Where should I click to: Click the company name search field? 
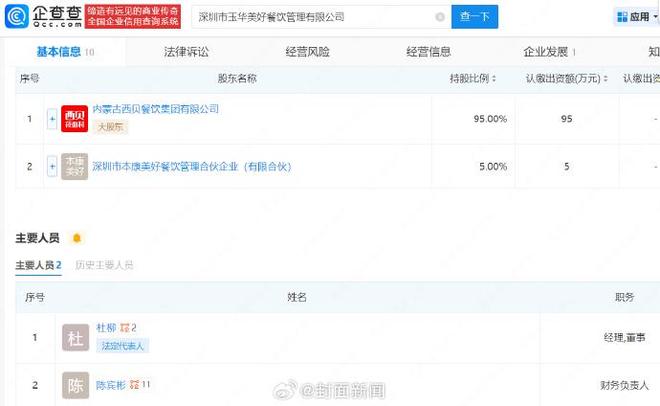(310, 17)
